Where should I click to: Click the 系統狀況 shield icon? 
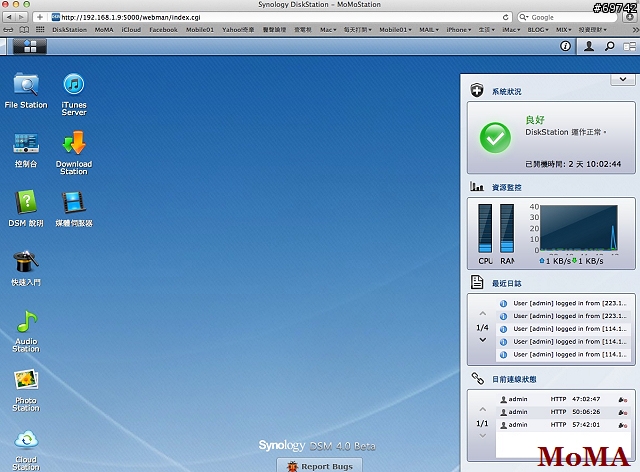pyautogui.click(x=477, y=90)
